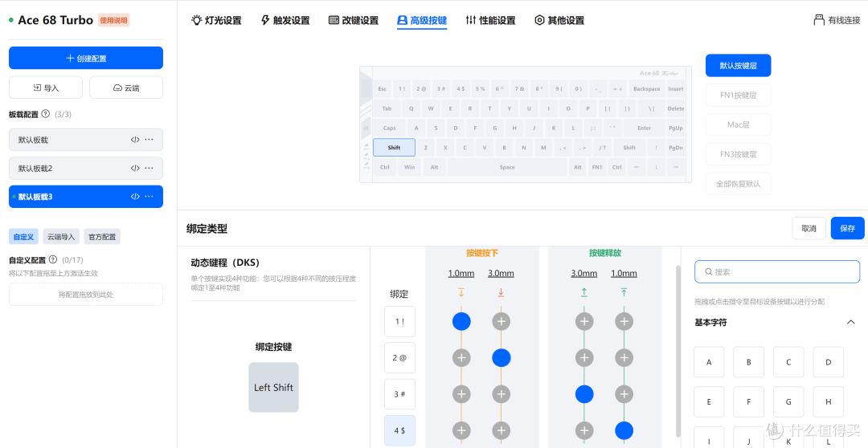Open the 改键设置 remap tab
Viewport: 868px width, 448px height.
coord(354,20)
